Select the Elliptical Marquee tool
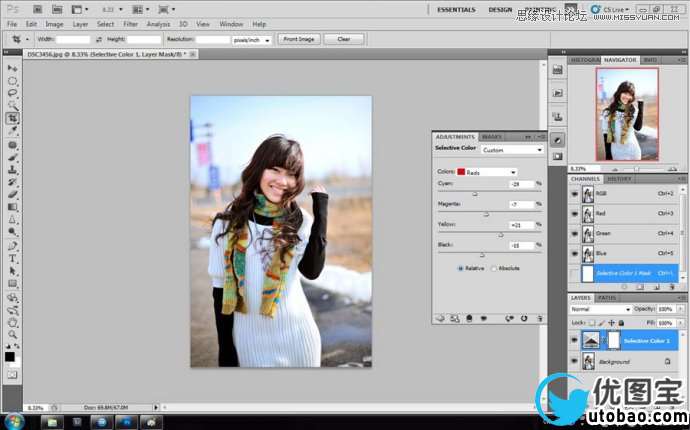The height and width of the screenshot is (430, 690). point(12,81)
